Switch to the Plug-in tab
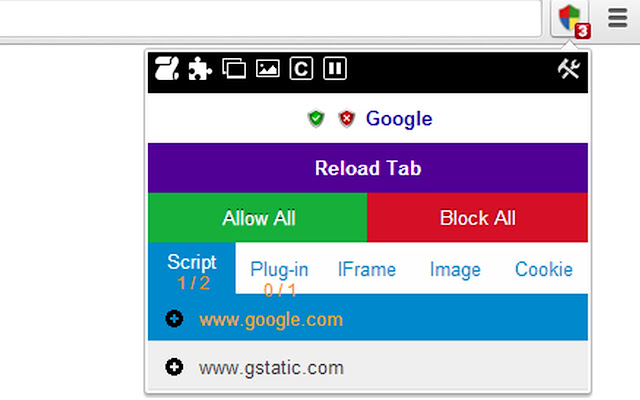The width and height of the screenshot is (640, 400). [x=279, y=270]
